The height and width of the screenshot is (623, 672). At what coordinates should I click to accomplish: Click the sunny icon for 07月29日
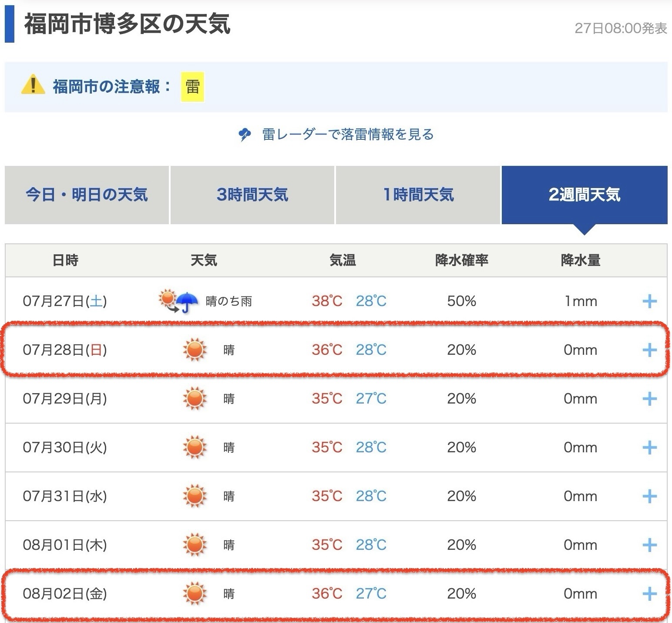(x=194, y=399)
